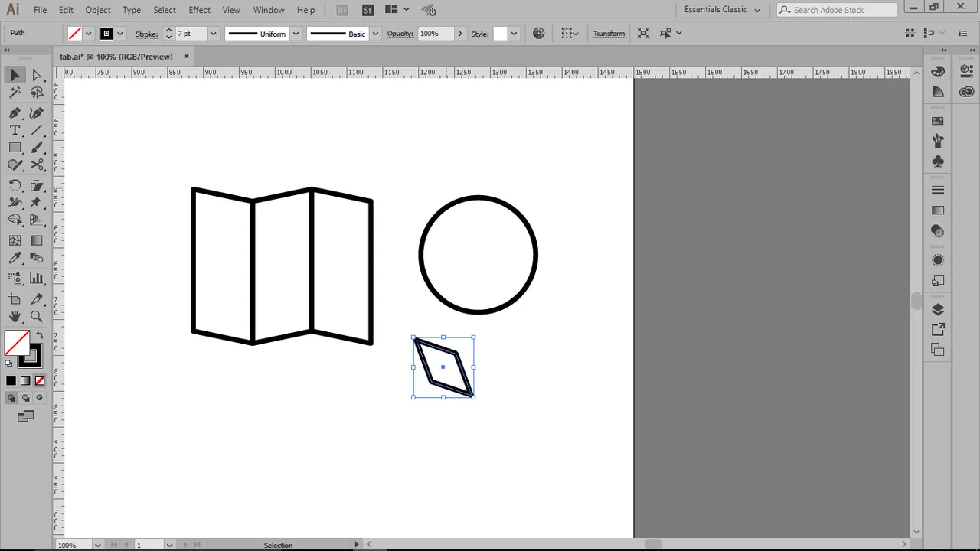
Task: Click the Transform link in control bar
Action: [609, 34]
